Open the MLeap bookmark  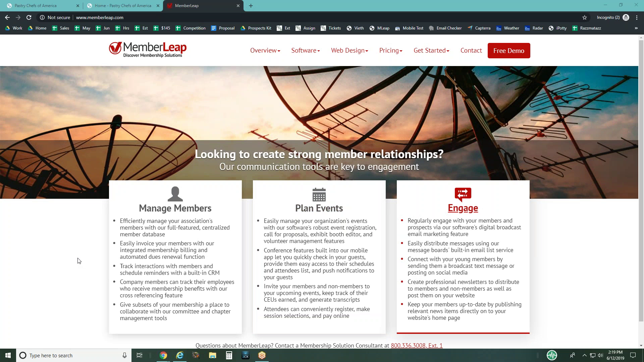[x=379, y=28]
